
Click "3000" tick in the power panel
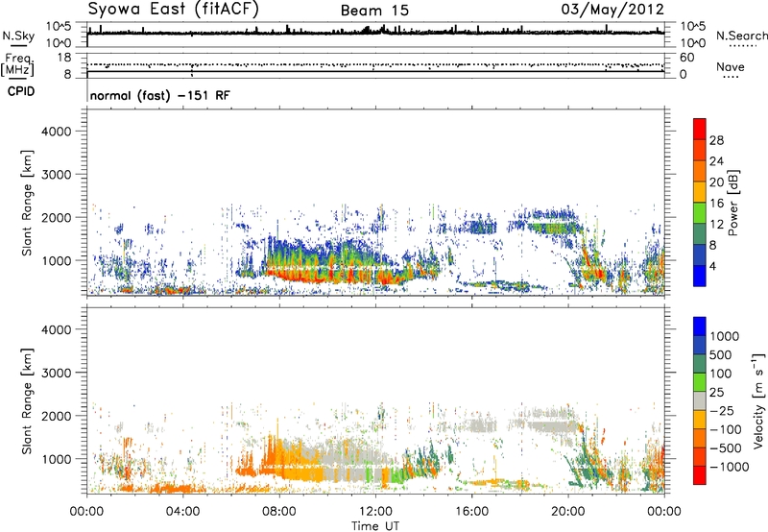coord(57,175)
